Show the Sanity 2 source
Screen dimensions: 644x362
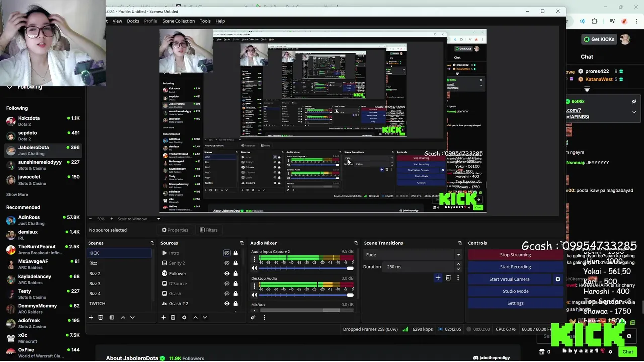[x=227, y=263]
